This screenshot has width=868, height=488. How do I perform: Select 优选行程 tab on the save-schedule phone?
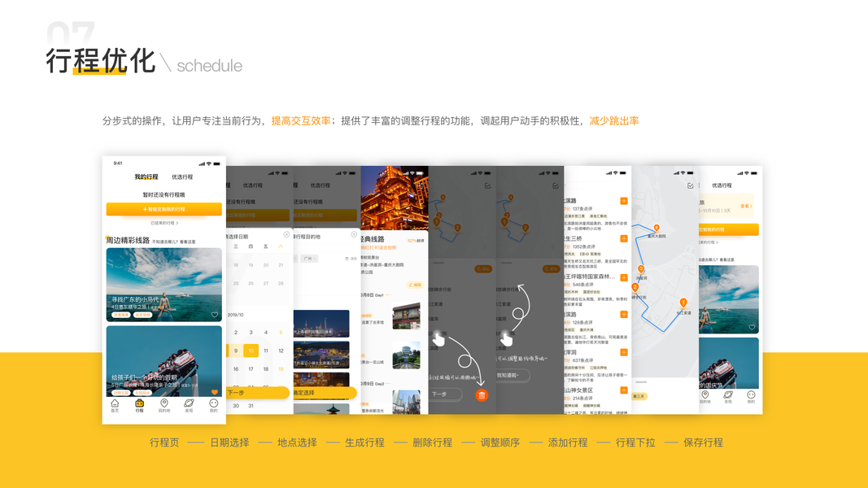(x=722, y=185)
